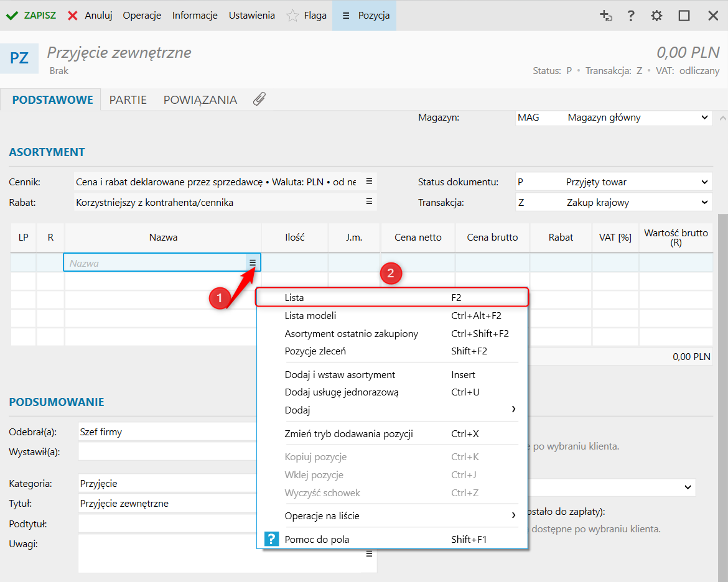
Task: Click the add-with-refresh plus icon
Action: (x=605, y=16)
